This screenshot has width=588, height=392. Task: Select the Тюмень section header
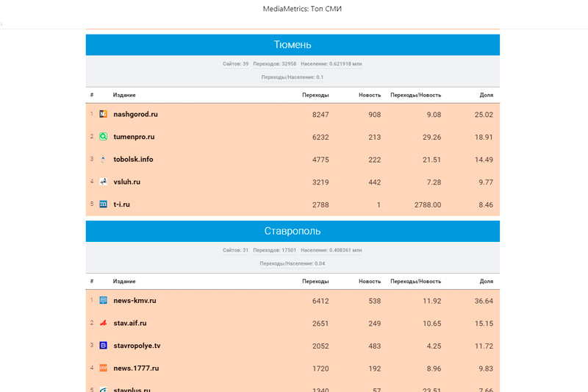coord(293,45)
